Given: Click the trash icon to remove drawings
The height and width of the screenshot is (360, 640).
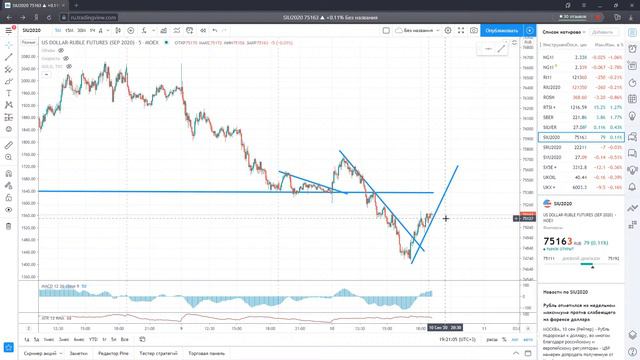Looking at the screenshot, I should 9,226.
